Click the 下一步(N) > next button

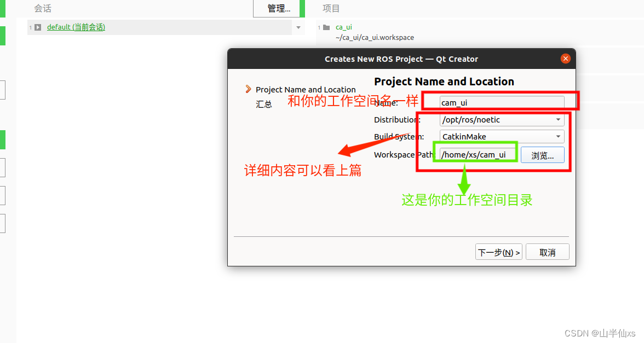click(x=498, y=252)
